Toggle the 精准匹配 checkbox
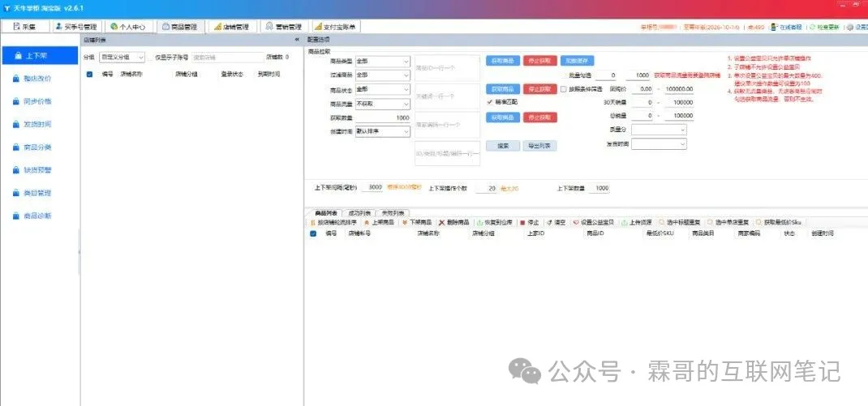The width and height of the screenshot is (868, 406). click(489, 103)
